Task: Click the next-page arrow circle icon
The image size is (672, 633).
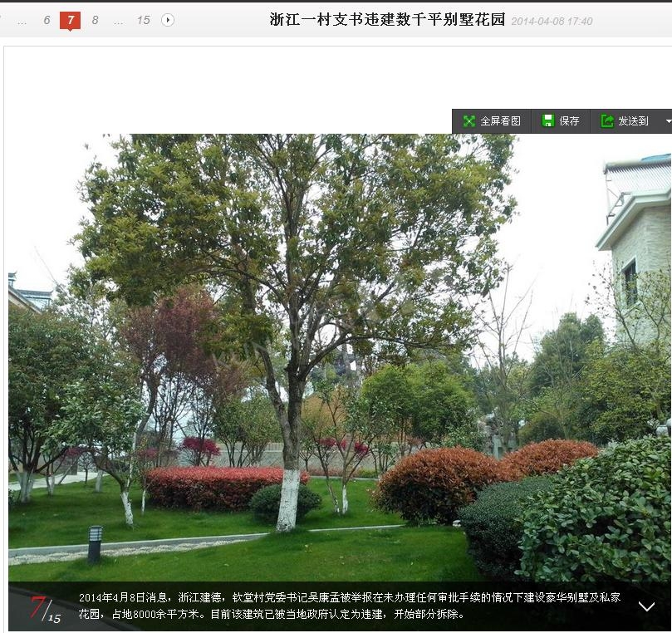Action: point(168,20)
